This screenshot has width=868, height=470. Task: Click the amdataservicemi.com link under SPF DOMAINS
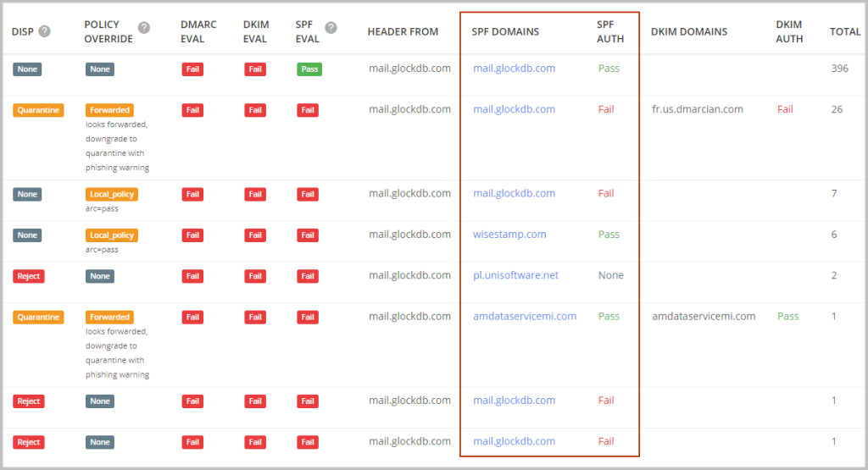[524, 316]
